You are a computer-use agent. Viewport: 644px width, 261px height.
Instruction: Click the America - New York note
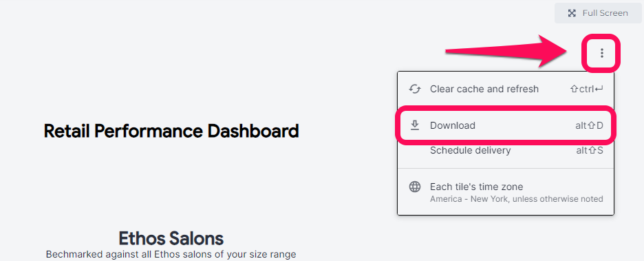(x=516, y=199)
